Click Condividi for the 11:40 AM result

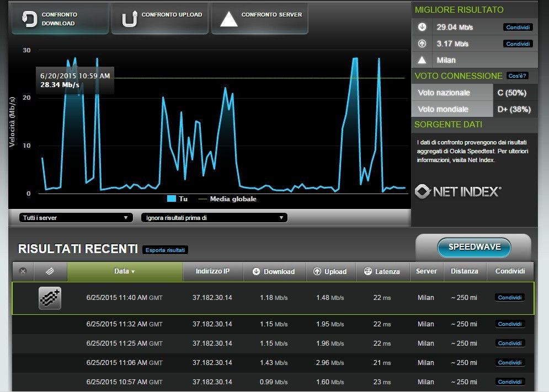pyautogui.click(x=509, y=298)
